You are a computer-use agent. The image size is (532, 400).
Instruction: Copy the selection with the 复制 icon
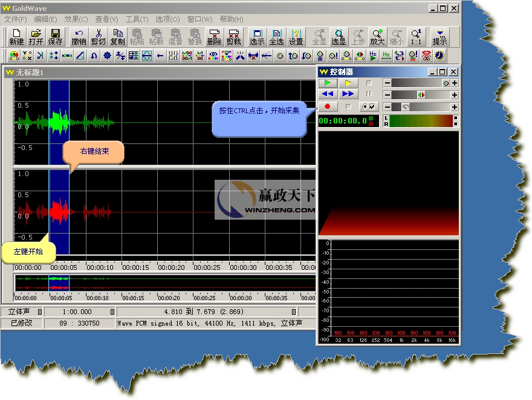117,37
